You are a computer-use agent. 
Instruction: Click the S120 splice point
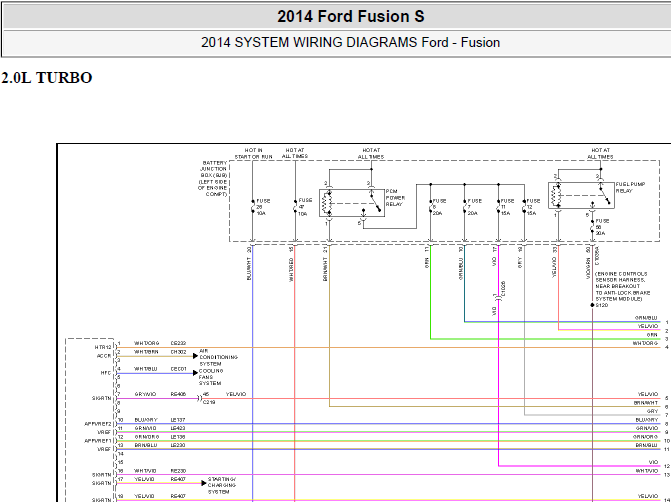tap(592, 304)
